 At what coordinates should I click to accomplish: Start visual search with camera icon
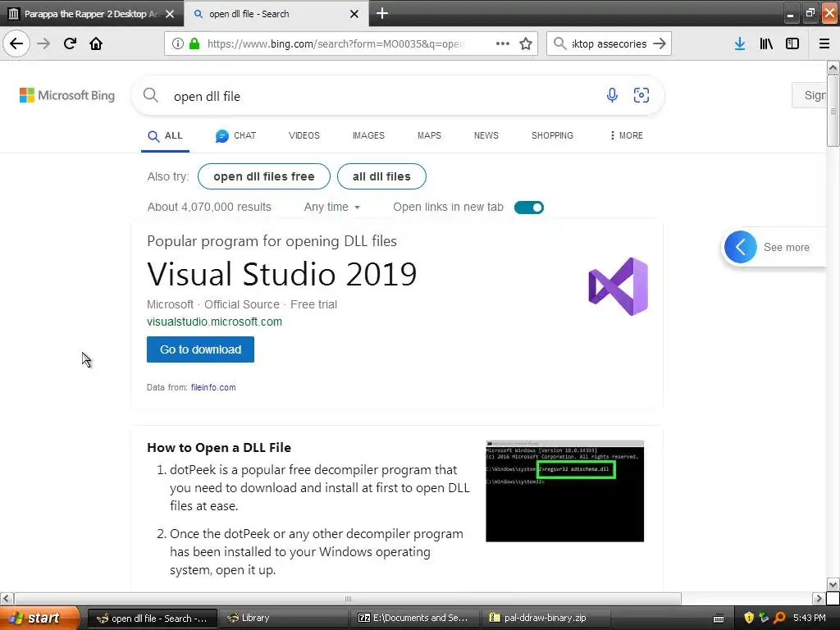point(641,95)
